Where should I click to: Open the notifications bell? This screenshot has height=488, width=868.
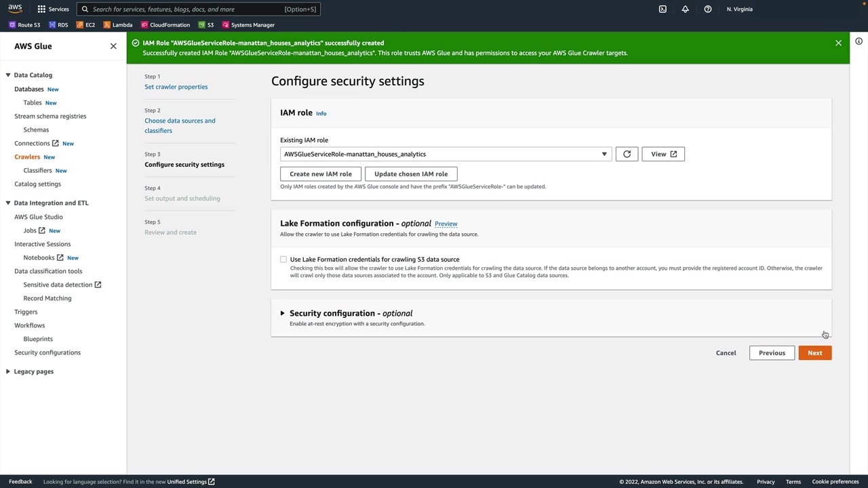click(685, 9)
